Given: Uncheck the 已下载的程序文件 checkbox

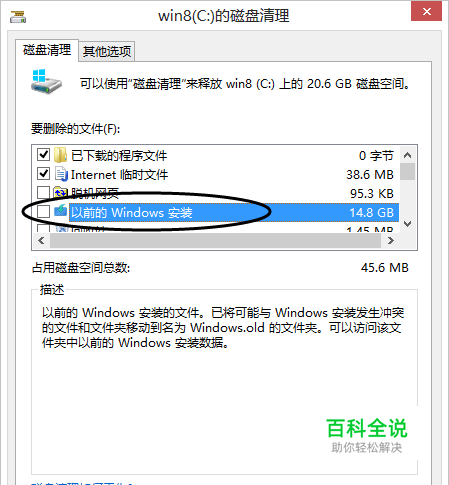Looking at the screenshot, I should [x=43, y=154].
